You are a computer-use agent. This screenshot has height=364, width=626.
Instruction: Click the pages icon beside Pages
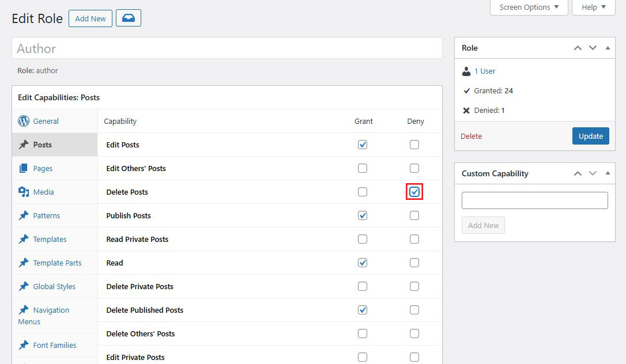point(24,168)
